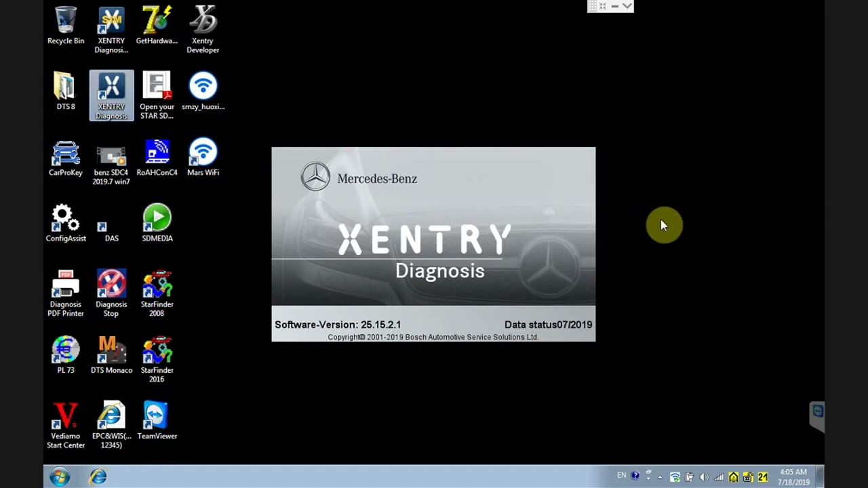
Task: Open the Windows Start menu
Action: coord(60,476)
